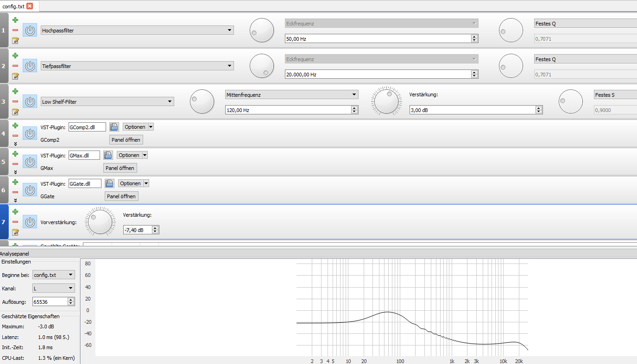Click the green plus icon in row 3
The image size is (637, 364).
[x=15, y=91]
